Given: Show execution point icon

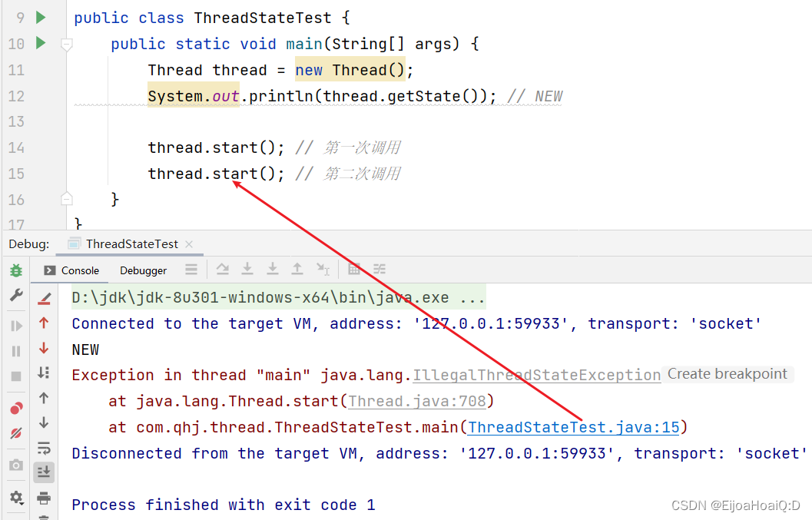Looking at the screenshot, I should coord(191,270).
